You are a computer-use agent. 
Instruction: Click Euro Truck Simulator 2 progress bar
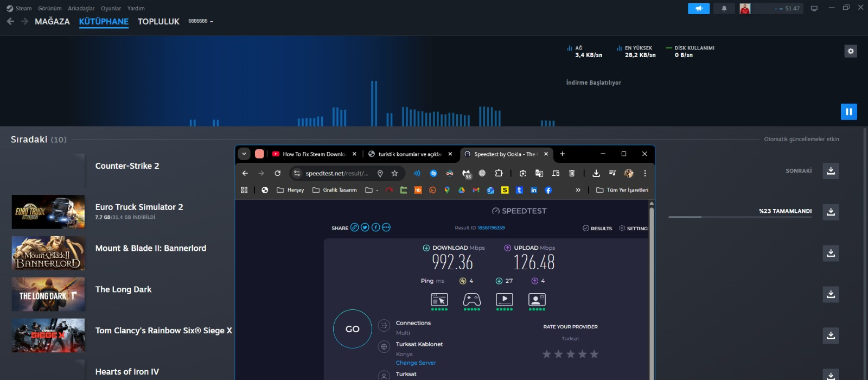click(740, 217)
